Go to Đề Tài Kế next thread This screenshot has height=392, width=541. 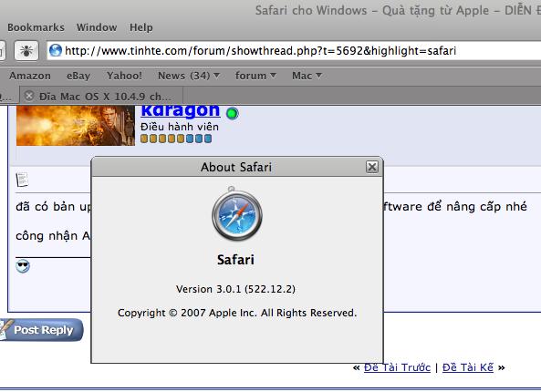[468, 367]
